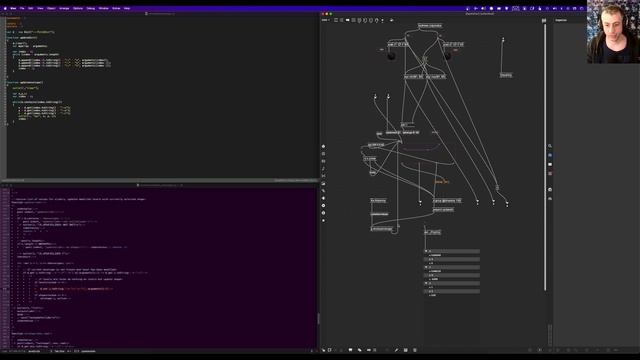The image size is (640, 360).
Task: Collapse the third dark row in dict viewer
Action: pyautogui.click(x=426, y=267)
